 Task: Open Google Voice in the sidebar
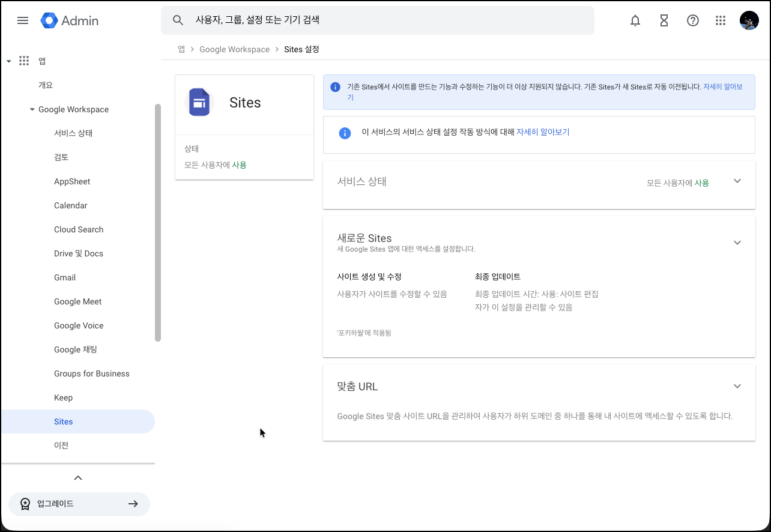(79, 325)
